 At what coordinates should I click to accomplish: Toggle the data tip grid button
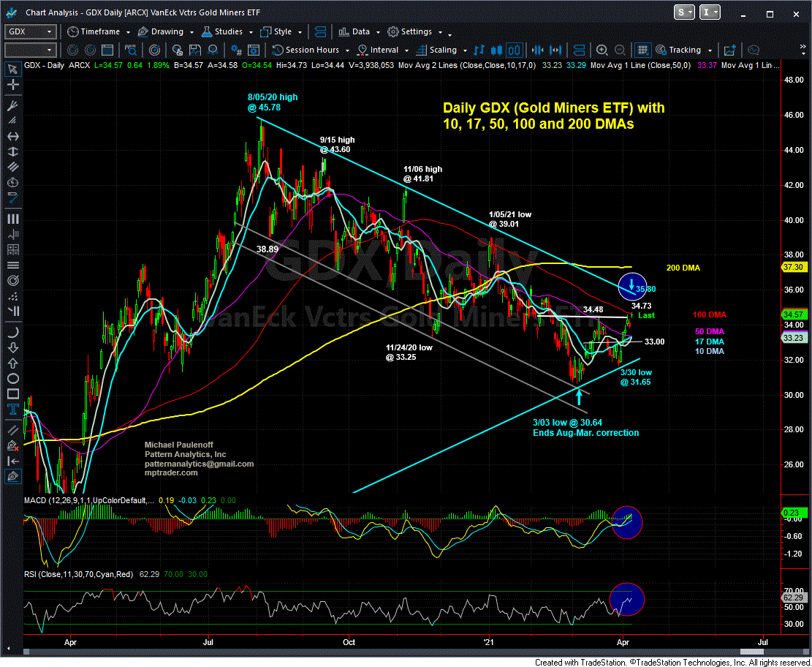643,50
